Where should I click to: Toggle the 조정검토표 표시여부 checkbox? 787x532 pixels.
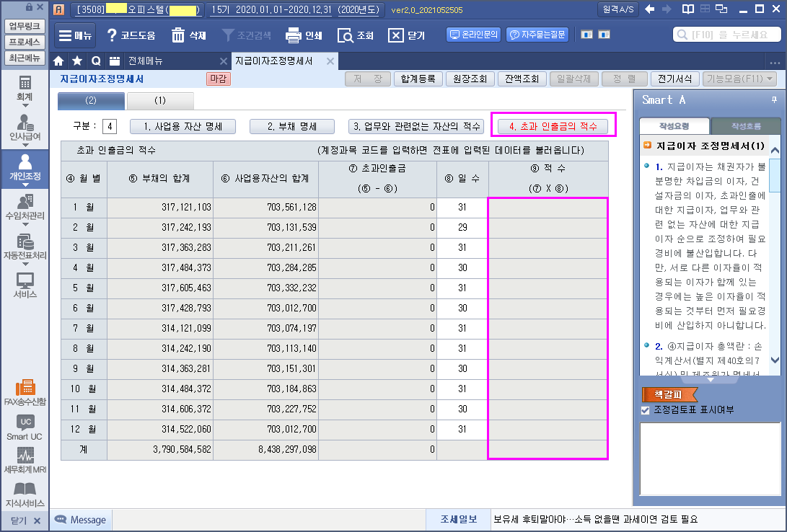point(646,410)
